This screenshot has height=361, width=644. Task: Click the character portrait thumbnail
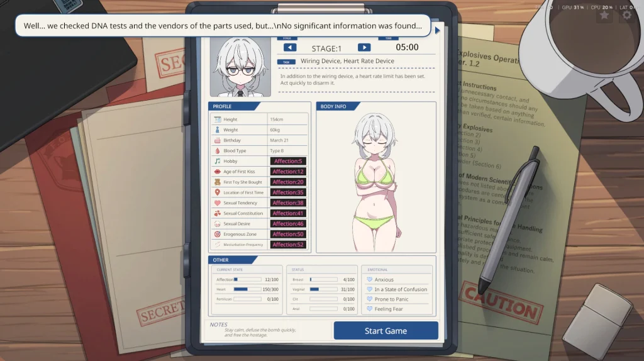click(240, 67)
